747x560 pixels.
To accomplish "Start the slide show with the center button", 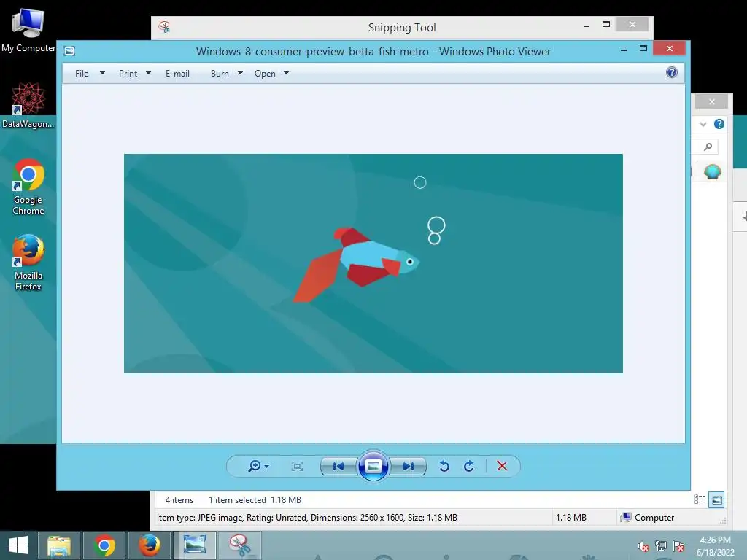I will (373, 466).
